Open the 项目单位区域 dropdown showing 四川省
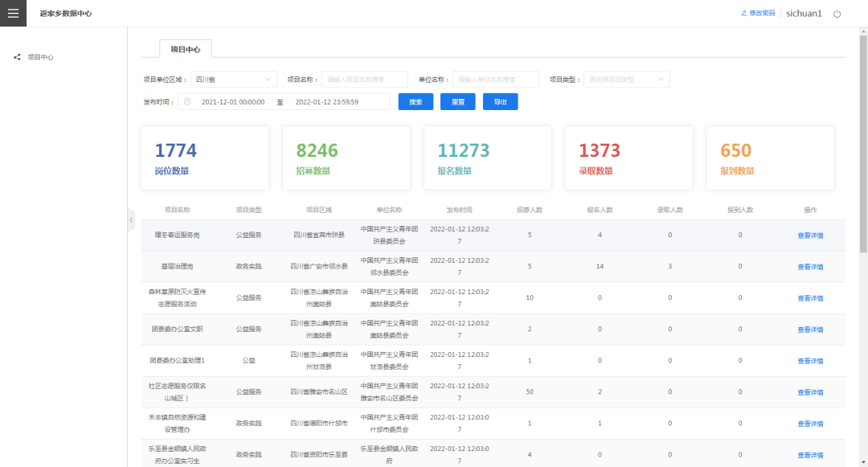 point(233,80)
